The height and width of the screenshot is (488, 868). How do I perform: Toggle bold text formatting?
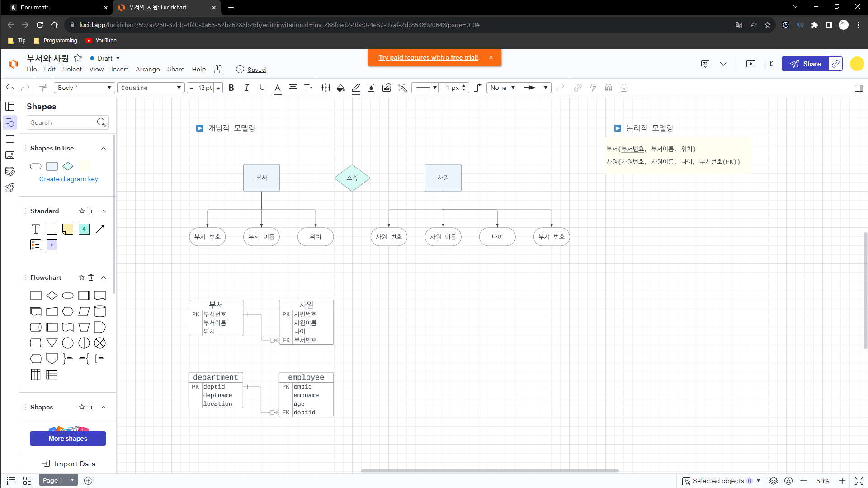(231, 88)
